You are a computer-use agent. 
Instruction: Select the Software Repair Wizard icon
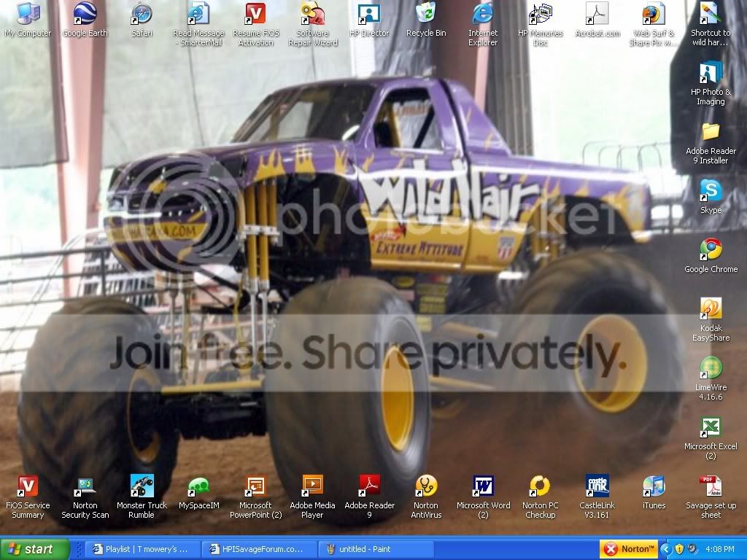[312, 25]
